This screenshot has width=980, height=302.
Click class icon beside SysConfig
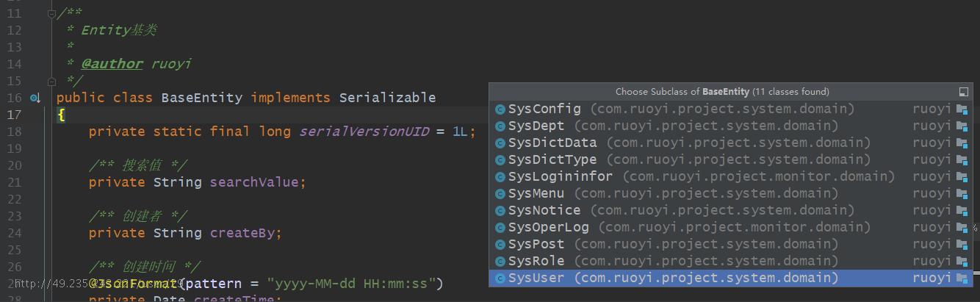[500, 109]
